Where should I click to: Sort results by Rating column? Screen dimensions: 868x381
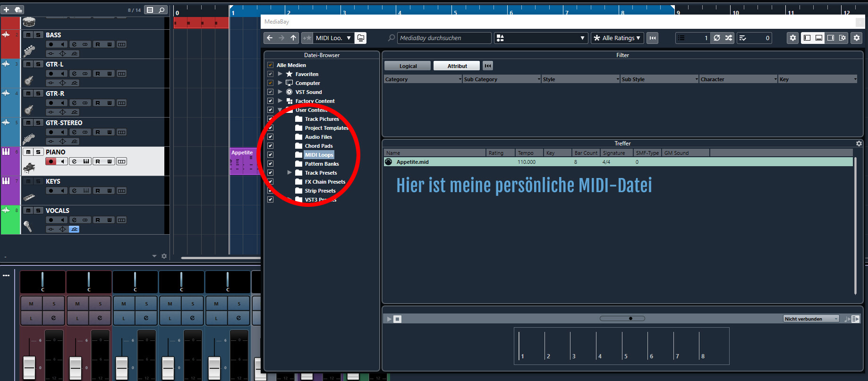500,153
